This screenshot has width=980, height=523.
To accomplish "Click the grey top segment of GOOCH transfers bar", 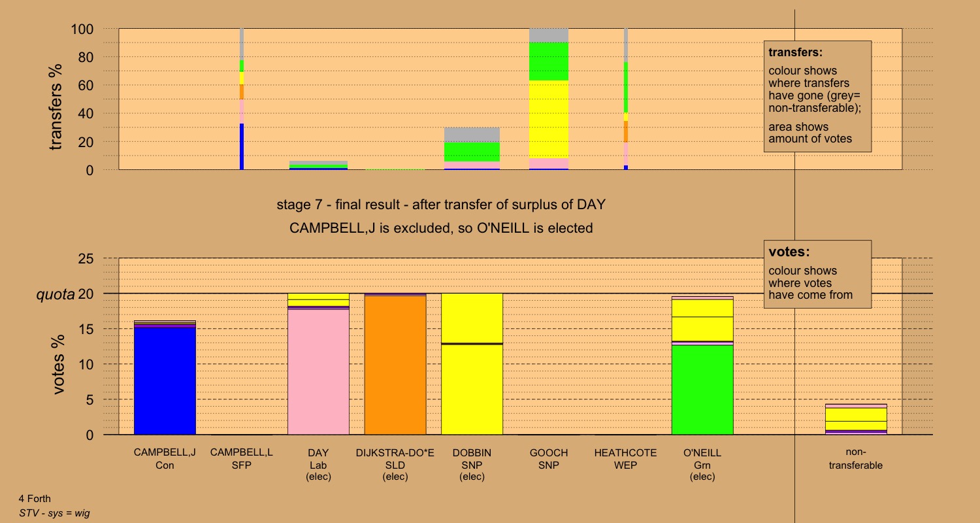I will [549, 35].
